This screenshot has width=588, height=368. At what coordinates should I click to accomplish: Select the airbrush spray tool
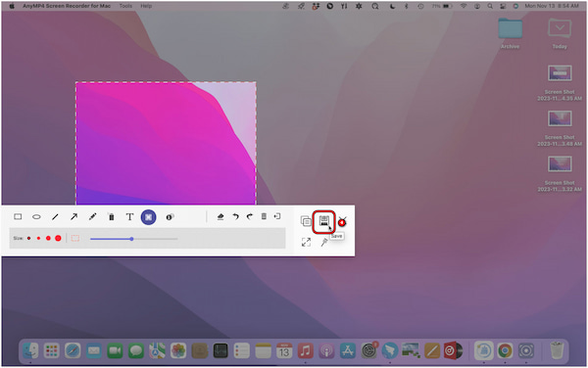(x=112, y=216)
